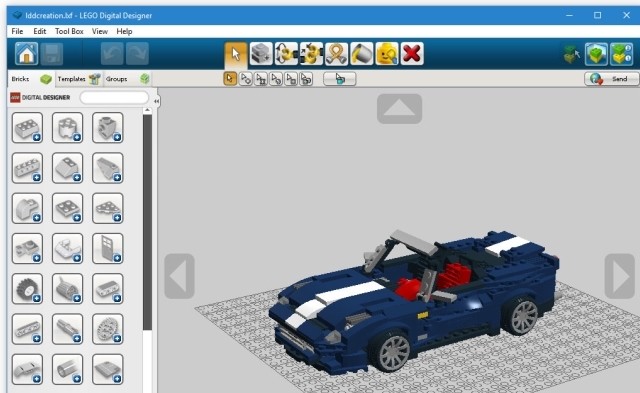The width and height of the screenshot is (640, 393).
Task: Open the Bricks tab
Action: [31, 79]
